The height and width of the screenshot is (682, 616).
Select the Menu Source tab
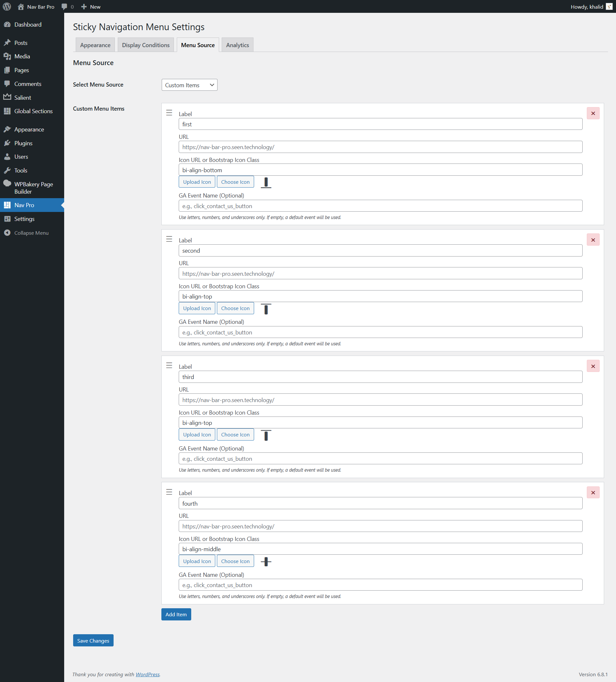(x=198, y=45)
